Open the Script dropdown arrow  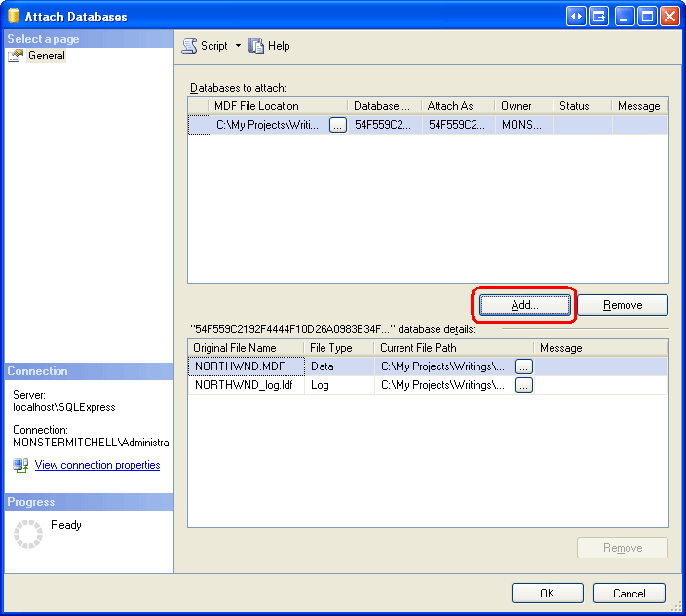(x=238, y=46)
